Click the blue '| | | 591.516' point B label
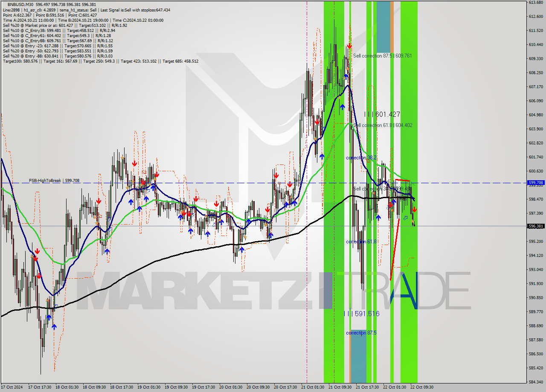The width and height of the screenshot is (546, 392). coord(362,314)
